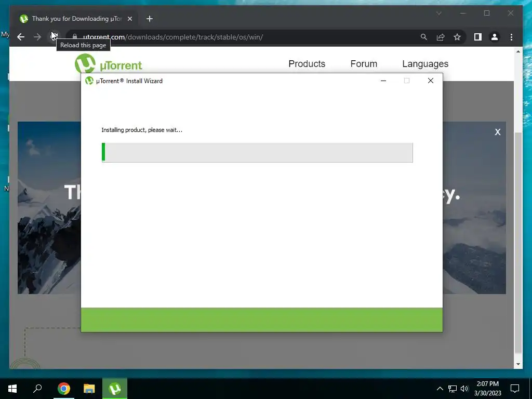
Task: Reload this page in Chrome
Action: [54, 37]
